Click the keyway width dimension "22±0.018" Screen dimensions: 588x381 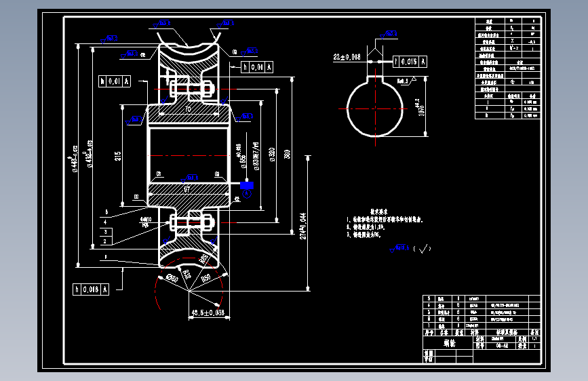point(347,57)
